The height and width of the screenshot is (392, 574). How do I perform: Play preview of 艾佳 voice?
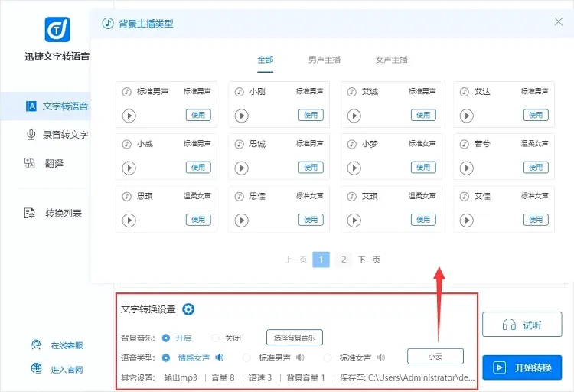[x=466, y=220]
